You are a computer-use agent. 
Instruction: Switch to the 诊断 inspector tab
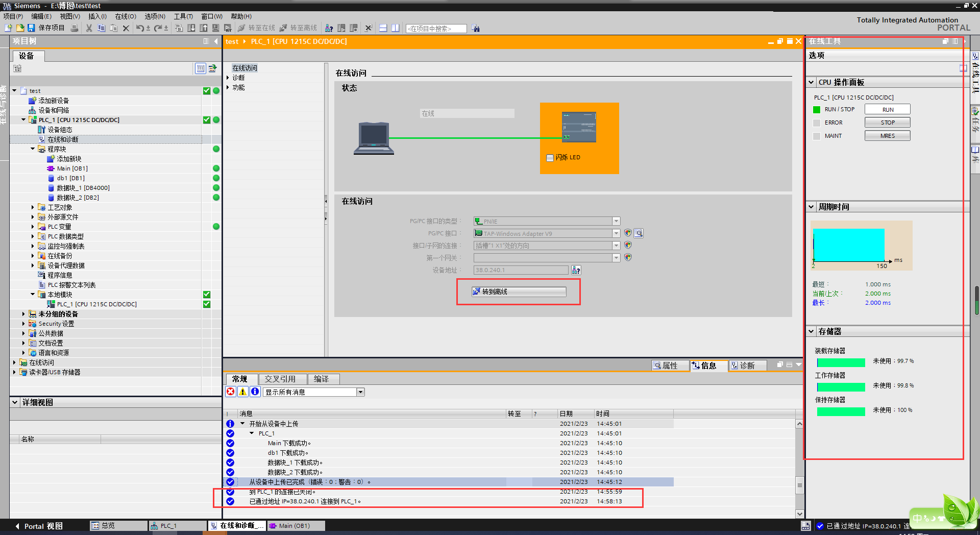[x=747, y=366]
